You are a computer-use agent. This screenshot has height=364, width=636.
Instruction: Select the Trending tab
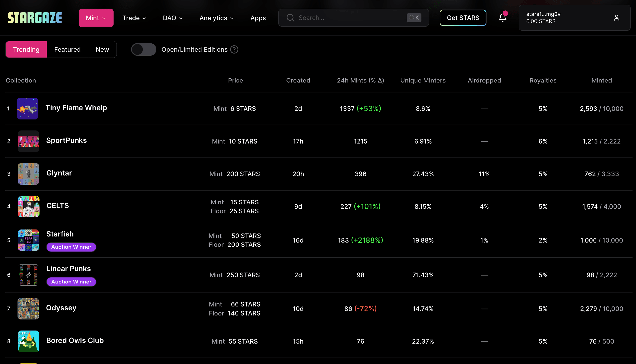[x=26, y=49]
